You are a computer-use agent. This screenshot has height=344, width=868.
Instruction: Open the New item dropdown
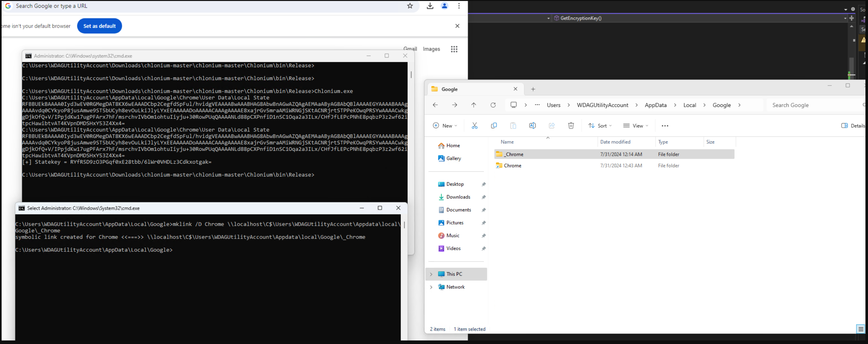point(445,126)
